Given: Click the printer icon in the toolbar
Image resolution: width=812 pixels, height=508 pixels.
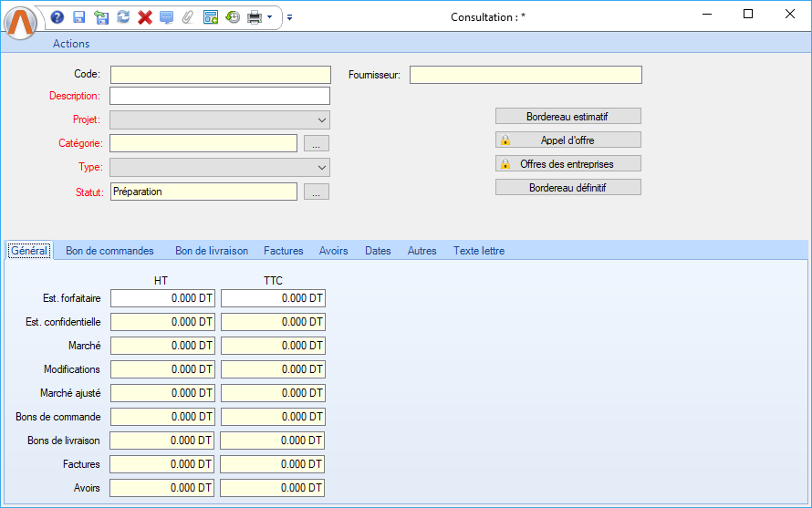Looking at the screenshot, I should [x=255, y=17].
